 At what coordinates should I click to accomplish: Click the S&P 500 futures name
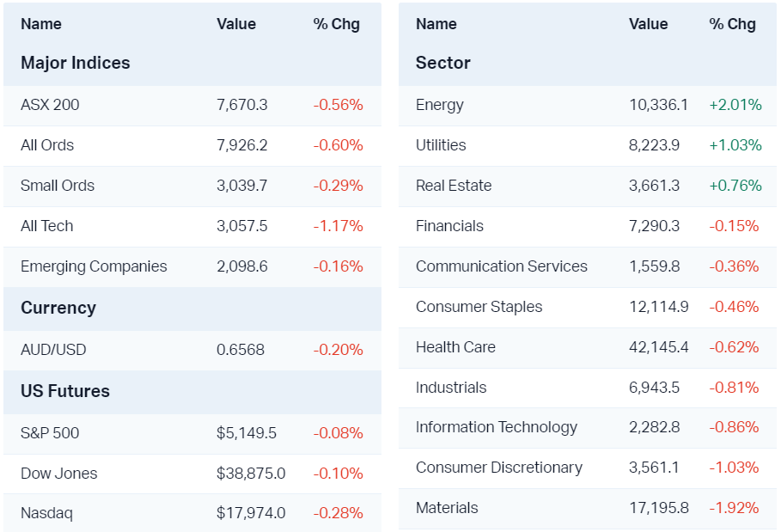point(50,433)
